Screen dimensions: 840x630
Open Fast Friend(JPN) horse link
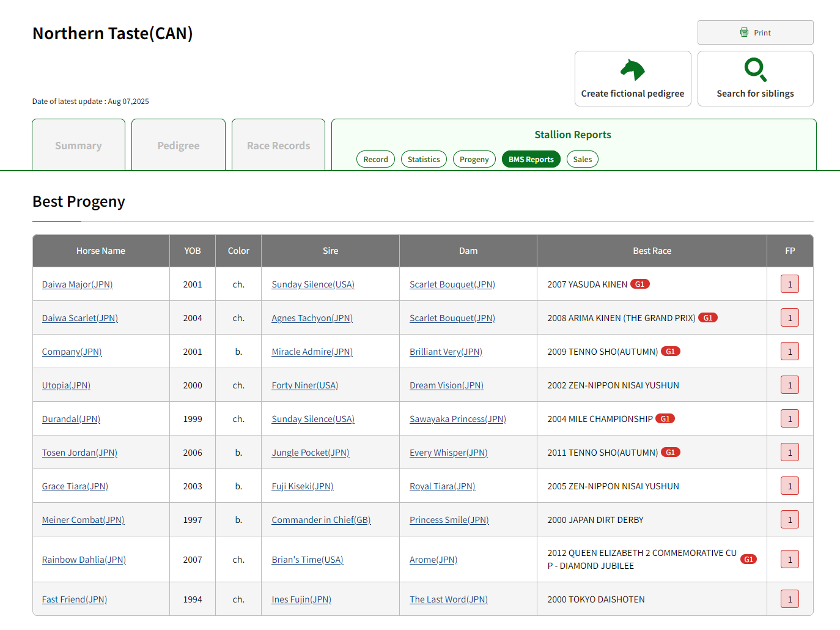coord(75,599)
